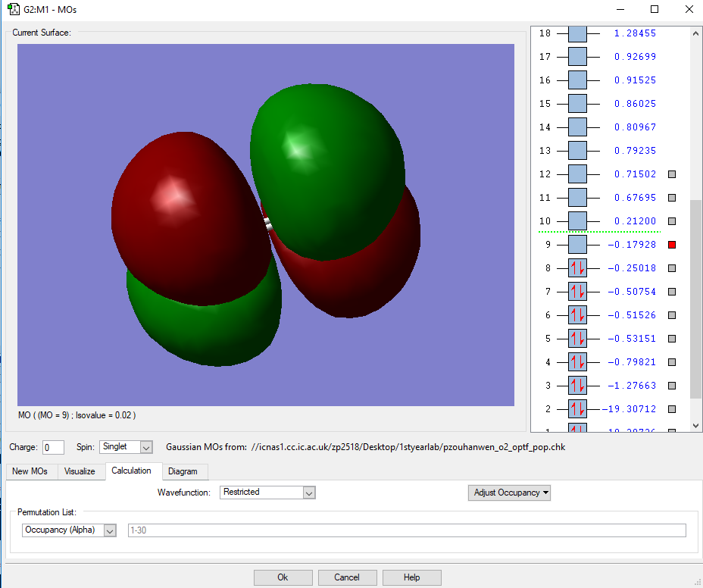
Task: Select orbital box at energy -0.79821
Action: (577, 362)
